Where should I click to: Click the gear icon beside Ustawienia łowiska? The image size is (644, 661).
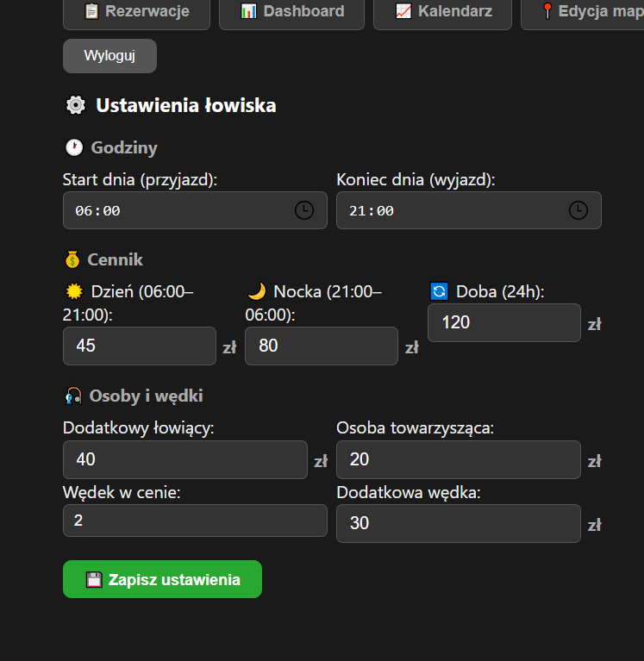[x=76, y=105]
